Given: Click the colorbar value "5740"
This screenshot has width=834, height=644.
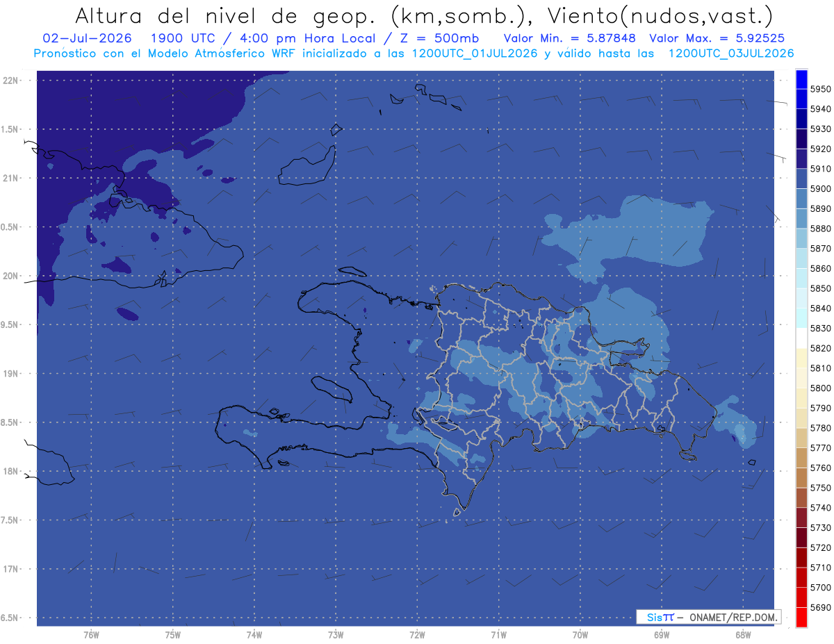Looking at the screenshot, I should 820,508.
